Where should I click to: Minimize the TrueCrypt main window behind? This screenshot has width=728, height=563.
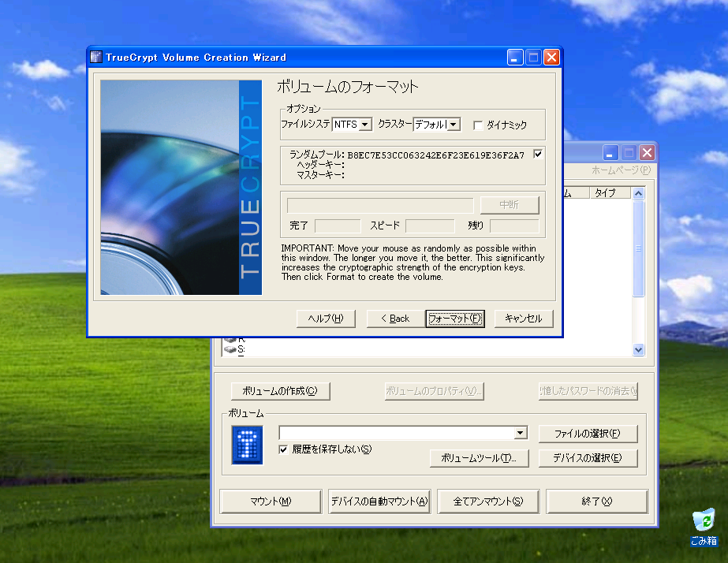coord(610,153)
